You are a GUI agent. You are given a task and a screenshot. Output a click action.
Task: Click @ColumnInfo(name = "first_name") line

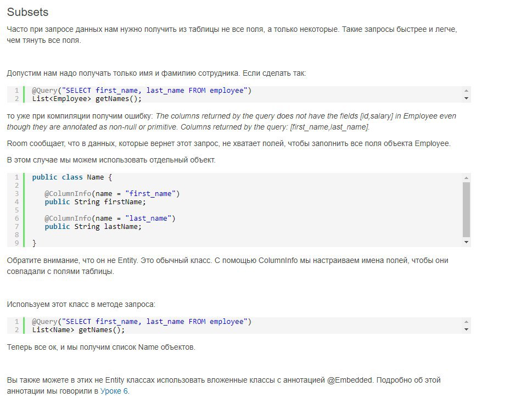point(112,194)
